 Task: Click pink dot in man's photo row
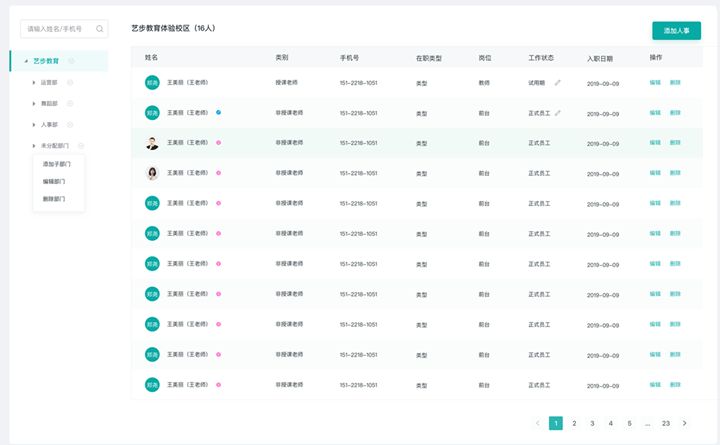(x=219, y=142)
